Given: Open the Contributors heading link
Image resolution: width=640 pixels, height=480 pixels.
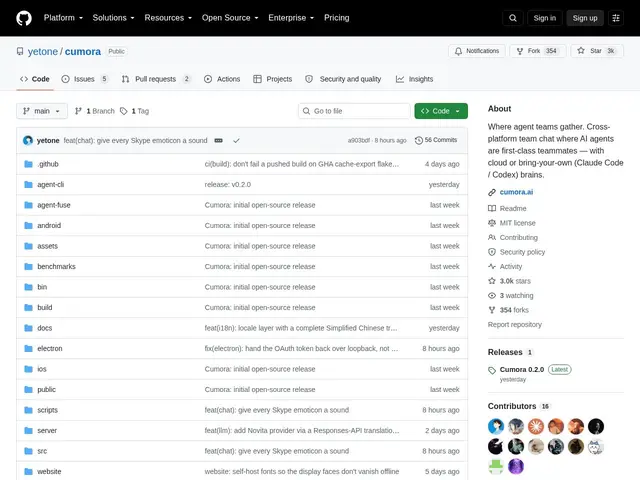Looking at the screenshot, I should pyautogui.click(x=512, y=407).
